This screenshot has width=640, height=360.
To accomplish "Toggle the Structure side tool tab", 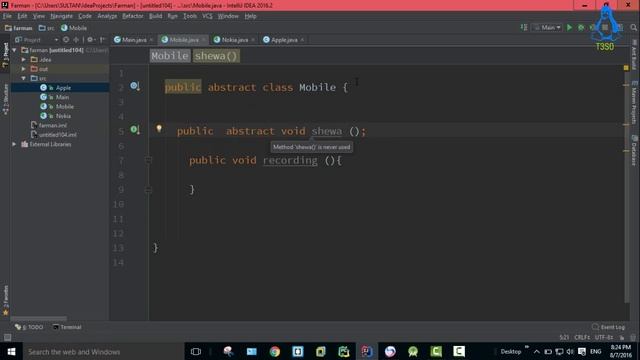I will tap(5, 99).
